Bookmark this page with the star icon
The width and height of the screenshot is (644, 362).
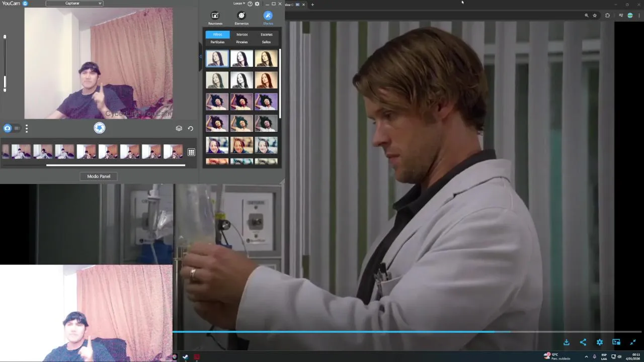[595, 16]
